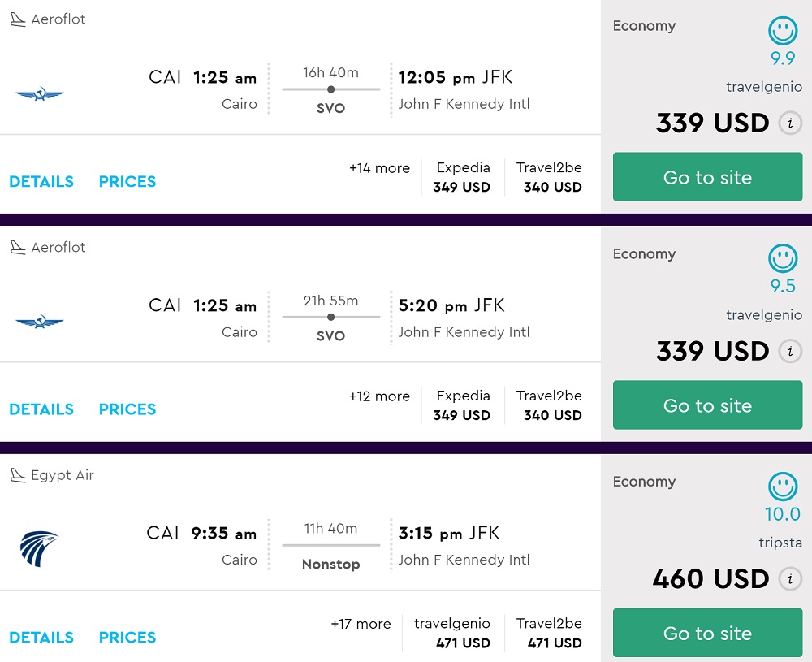The height and width of the screenshot is (662, 812).
Task: Expand PRICES for the 21h 55m Aeroflot flight
Action: (x=127, y=409)
